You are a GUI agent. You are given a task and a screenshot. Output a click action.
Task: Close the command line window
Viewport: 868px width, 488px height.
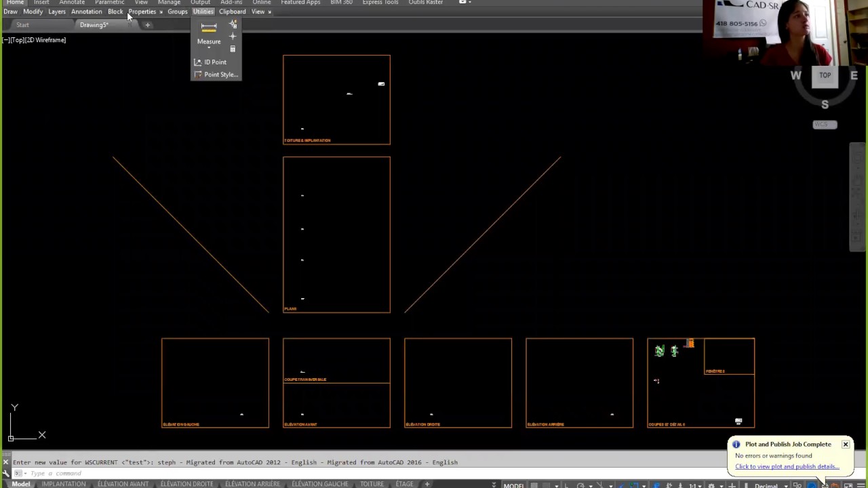click(x=5, y=462)
